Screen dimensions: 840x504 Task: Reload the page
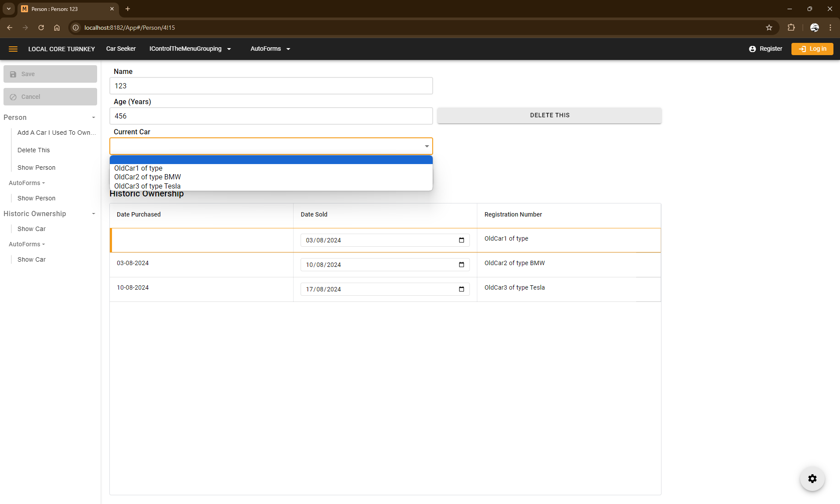click(41, 28)
